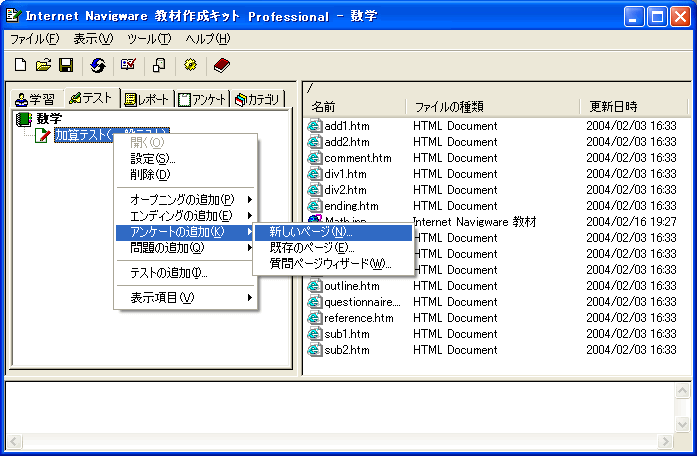Click the application icon in title bar
Image resolution: width=697 pixels, height=456 pixels.
click(13, 16)
